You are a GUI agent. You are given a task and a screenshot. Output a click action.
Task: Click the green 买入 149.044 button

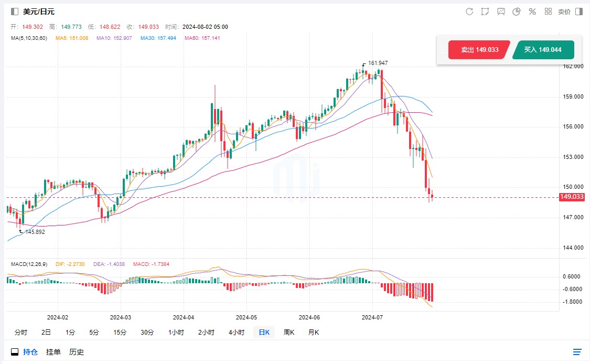click(x=543, y=50)
